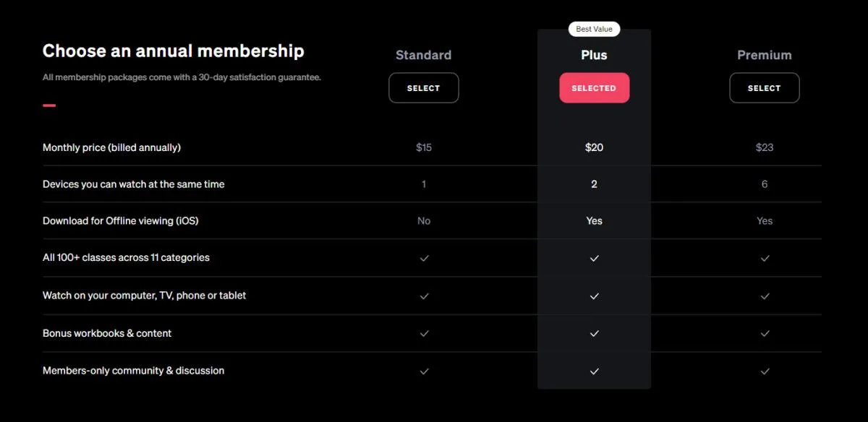Choose the Premium plan SELECT button
This screenshot has width=868, height=422.
[x=765, y=88]
